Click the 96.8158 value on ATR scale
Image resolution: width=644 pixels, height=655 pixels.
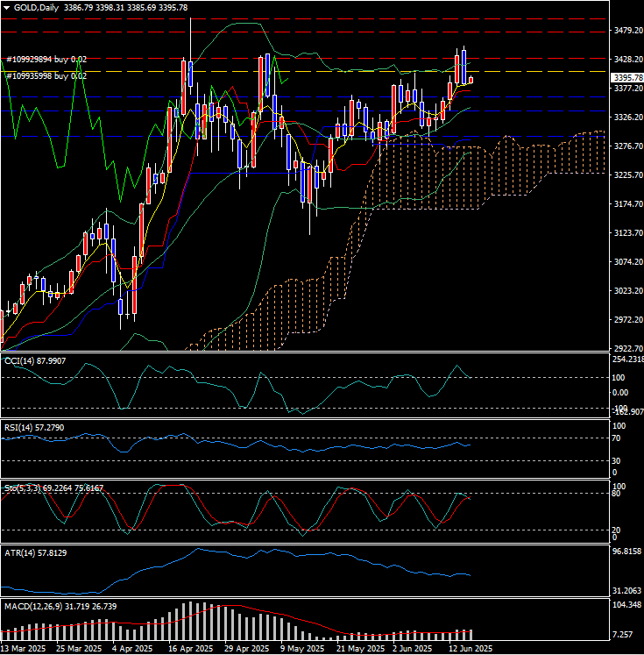(626, 552)
